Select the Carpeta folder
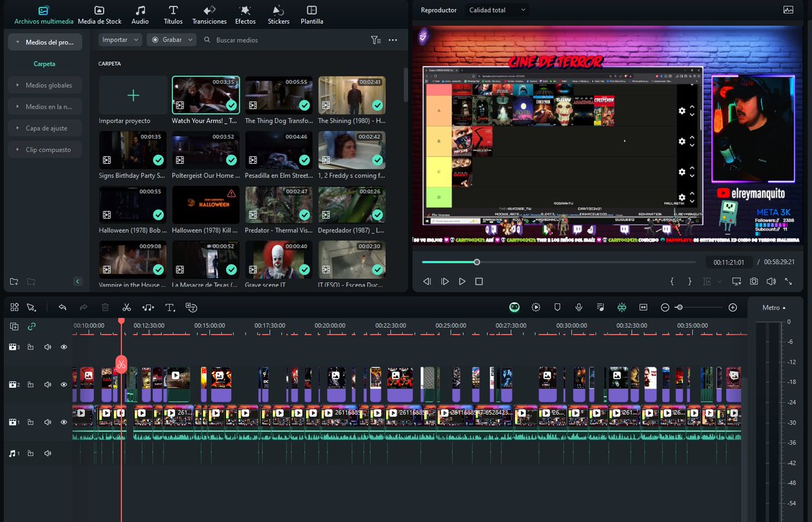Image resolution: width=812 pixels, height=522 pixels. [x=45, y=64]
